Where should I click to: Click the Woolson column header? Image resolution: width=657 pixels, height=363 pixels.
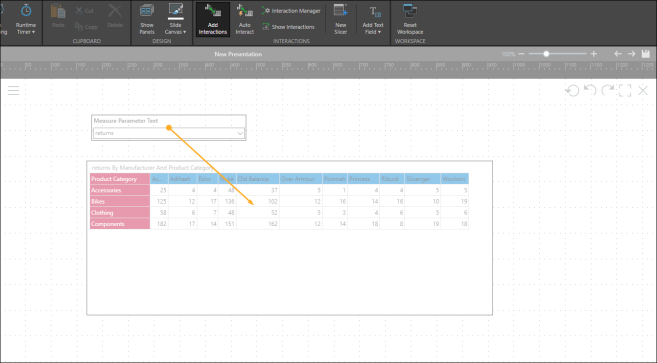pyautogui.click(x=455, y=179)
